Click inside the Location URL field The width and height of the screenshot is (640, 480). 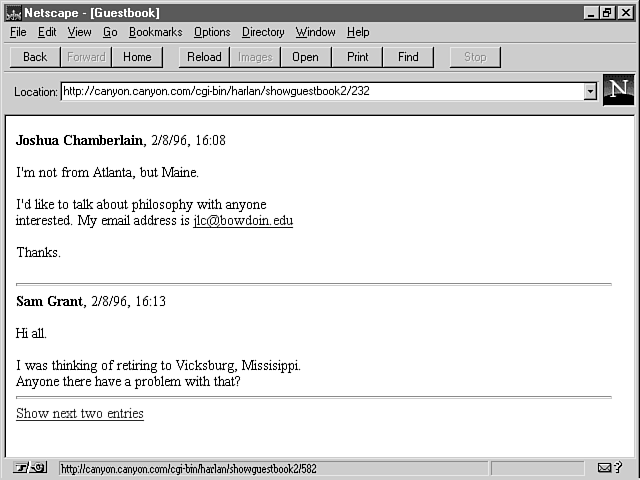(x=320, y=91)
